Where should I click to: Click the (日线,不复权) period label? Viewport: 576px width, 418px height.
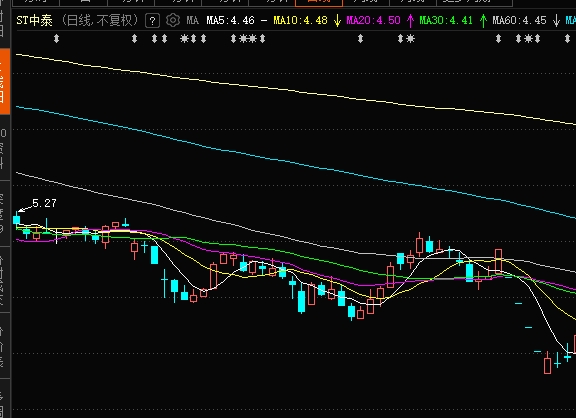pyautogui.click(x=100, y=20)
